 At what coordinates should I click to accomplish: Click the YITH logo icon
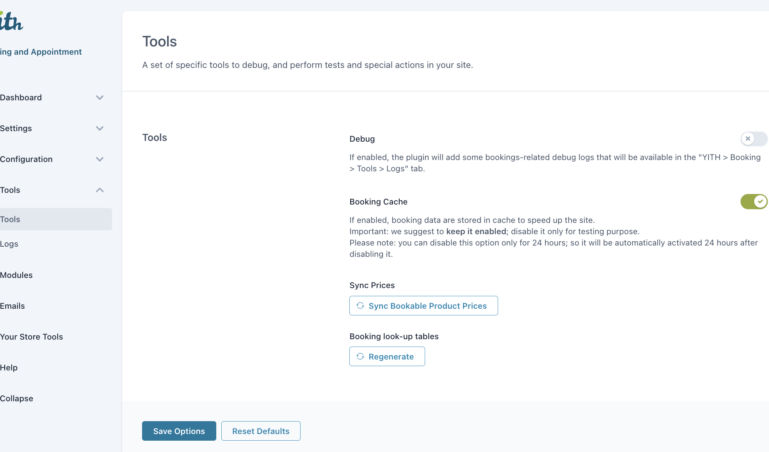click(x=10, y=21)
